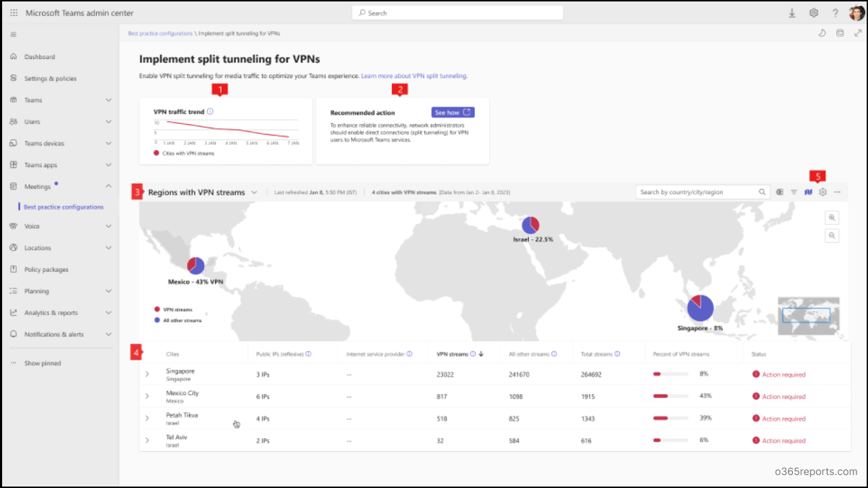Open Learn more about VPN split tunneling link
This screenshot has width=868, height=488.
[x=414, y=76]
